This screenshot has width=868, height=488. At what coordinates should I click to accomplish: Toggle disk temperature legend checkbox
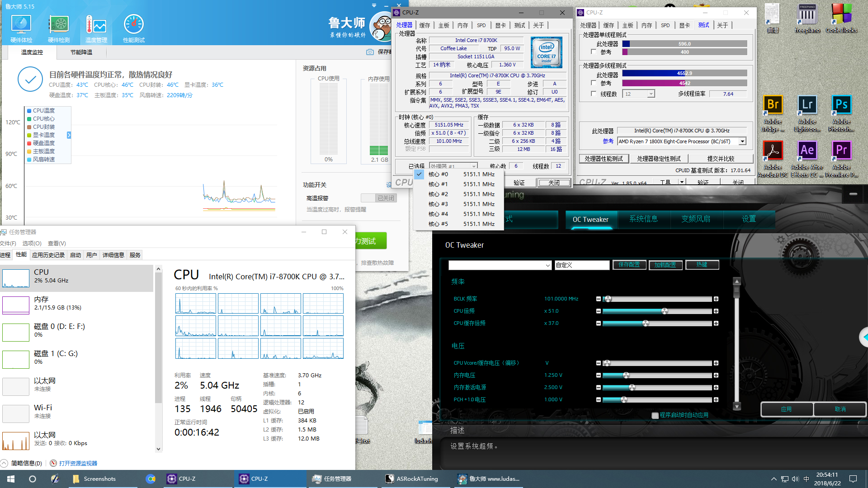pyautogui.click(x=29, y=143)
